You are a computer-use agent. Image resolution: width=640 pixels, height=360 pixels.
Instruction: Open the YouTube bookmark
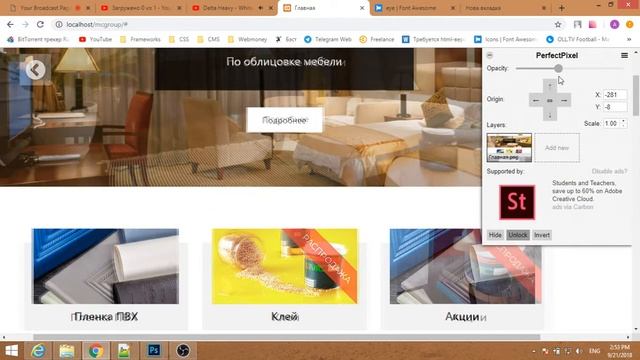(95, 39)
